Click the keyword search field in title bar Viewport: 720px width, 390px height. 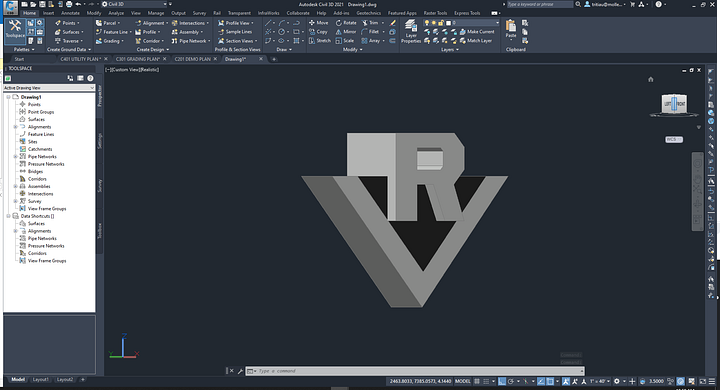click(x=540, y=4)
